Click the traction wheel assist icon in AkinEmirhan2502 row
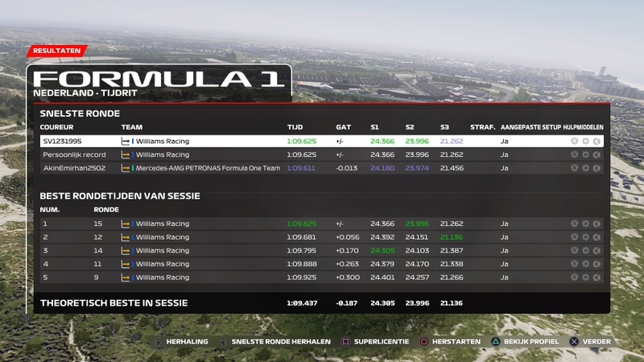The height and width of the screenshot is (362, 644). point(574,168)
